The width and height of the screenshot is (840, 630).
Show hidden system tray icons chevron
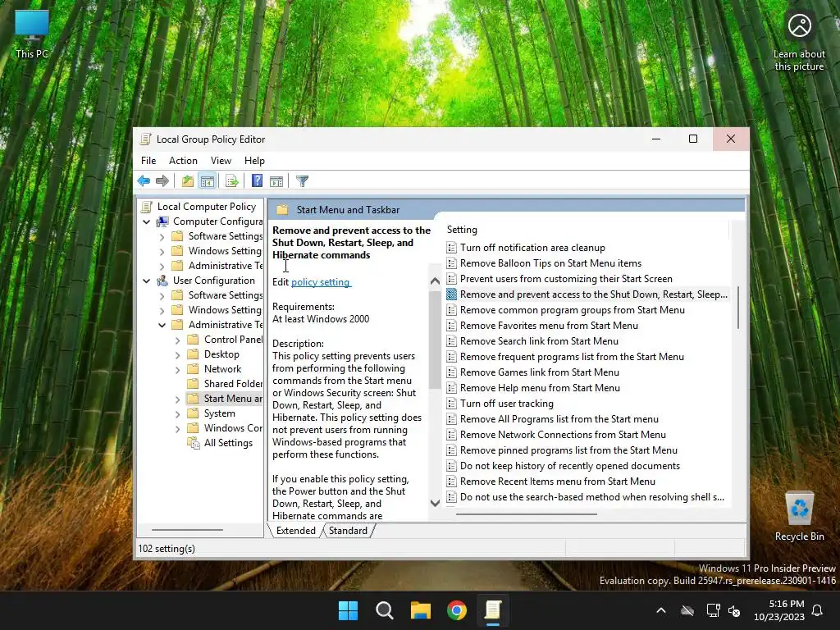pos(661,610)
